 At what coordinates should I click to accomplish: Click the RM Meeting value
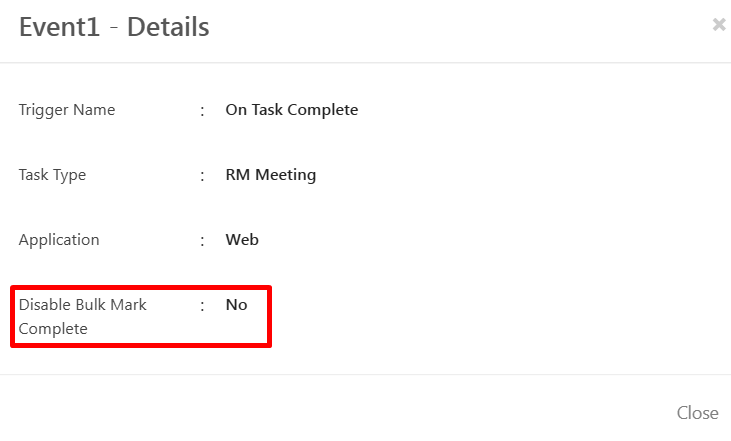pos(270,175)
